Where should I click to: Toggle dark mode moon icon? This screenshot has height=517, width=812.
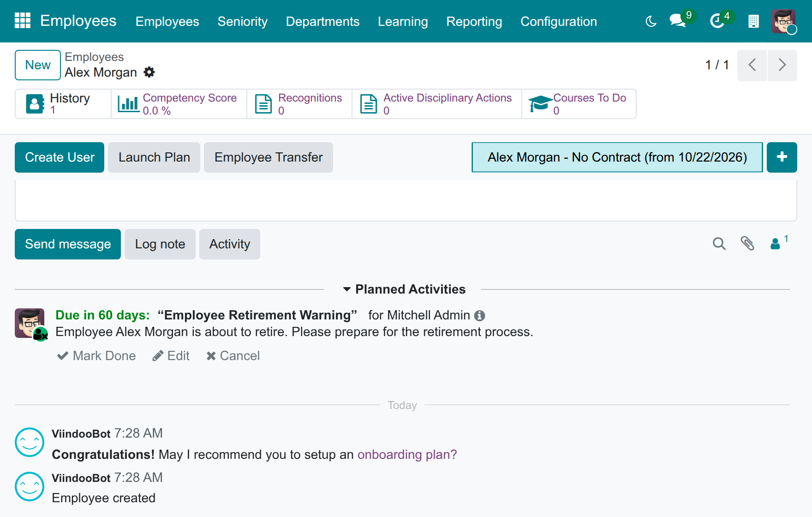pos(651,21)
